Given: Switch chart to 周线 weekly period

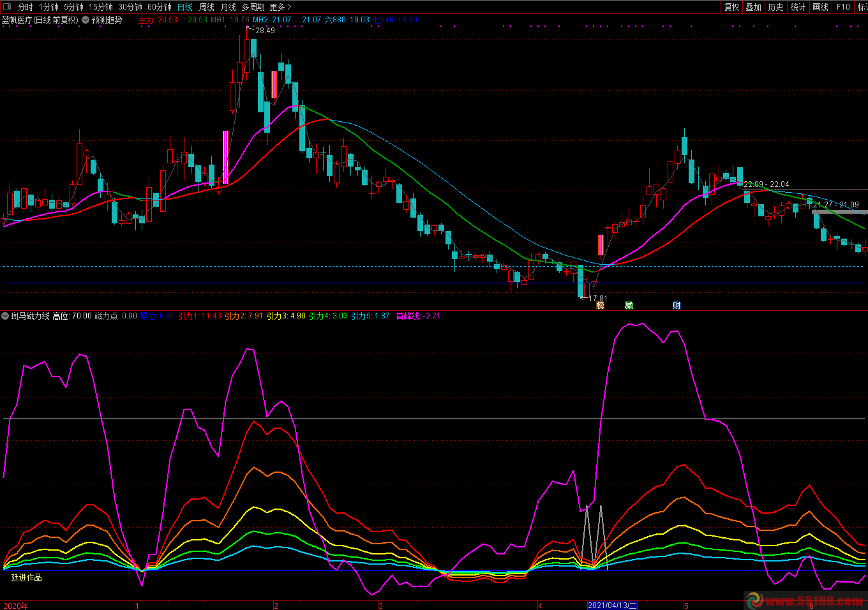Looking at the screenshot, I should tap(207, 7).
